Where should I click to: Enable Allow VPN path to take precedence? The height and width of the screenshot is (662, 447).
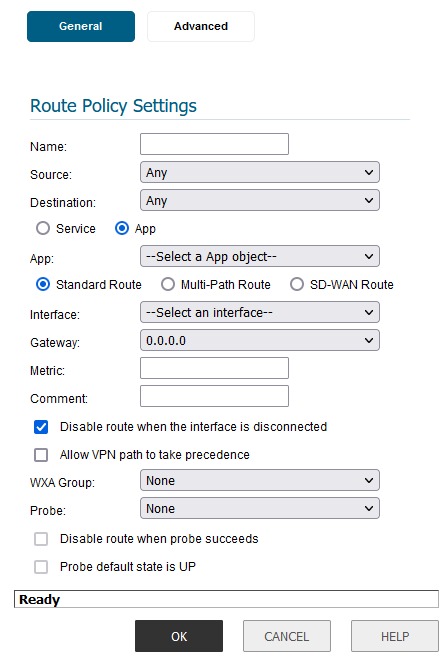[41, 455]
